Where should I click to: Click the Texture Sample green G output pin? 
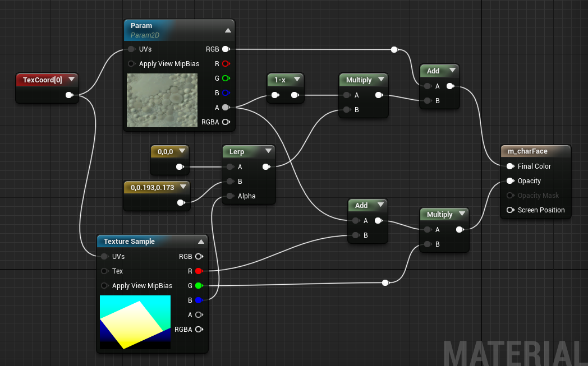[199, 285]
